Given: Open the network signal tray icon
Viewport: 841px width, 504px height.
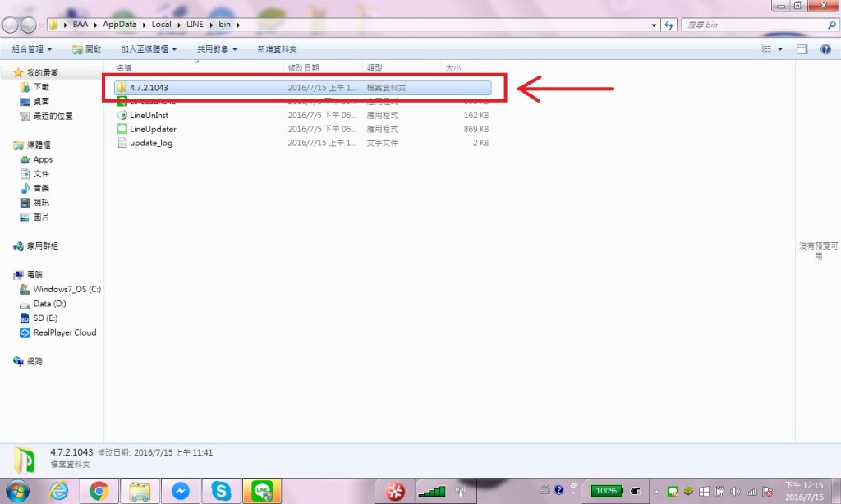Looking at the screenshot, I should 751,491.
